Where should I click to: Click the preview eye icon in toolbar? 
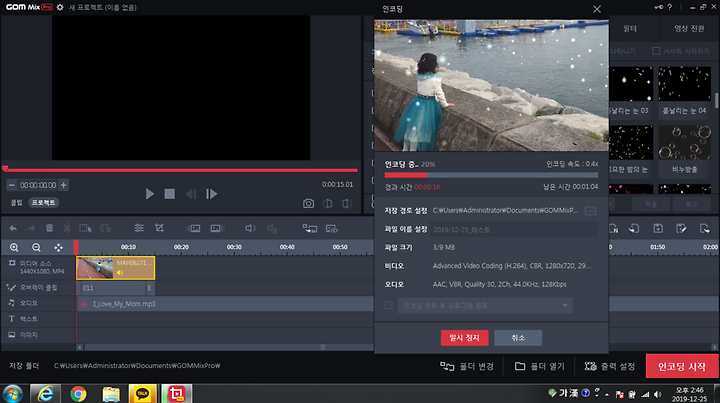click(332, 229)
